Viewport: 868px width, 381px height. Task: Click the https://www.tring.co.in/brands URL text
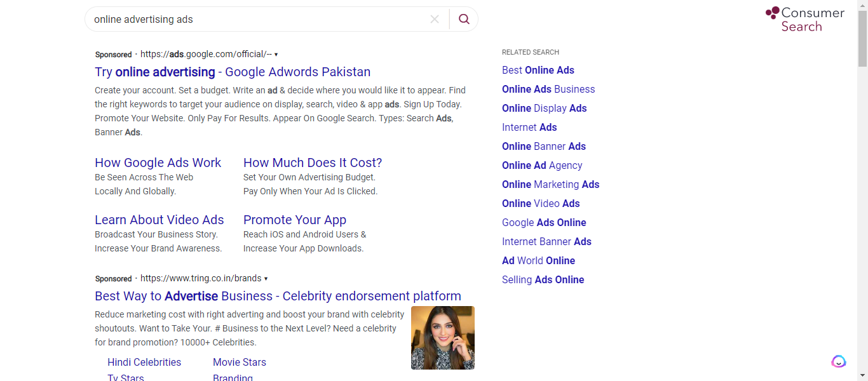coord(201,279)
